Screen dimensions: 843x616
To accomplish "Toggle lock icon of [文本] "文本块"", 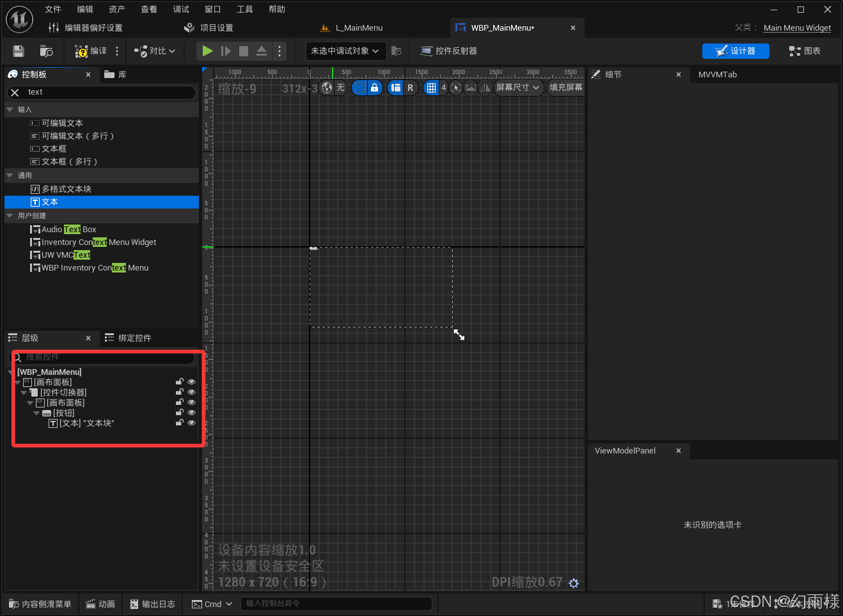I will [x=180, y=423].
